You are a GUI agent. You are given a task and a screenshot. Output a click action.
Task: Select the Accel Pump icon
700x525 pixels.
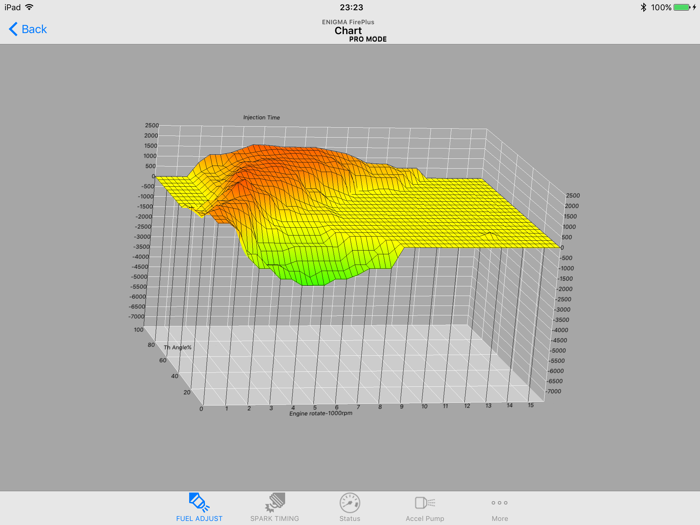pos(424,502)
